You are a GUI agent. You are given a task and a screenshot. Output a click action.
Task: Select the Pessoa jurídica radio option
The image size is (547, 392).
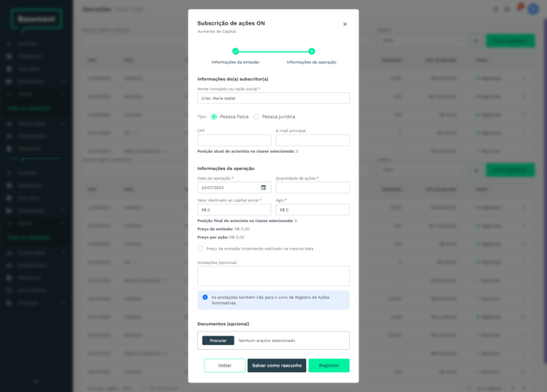click(256, 117)
